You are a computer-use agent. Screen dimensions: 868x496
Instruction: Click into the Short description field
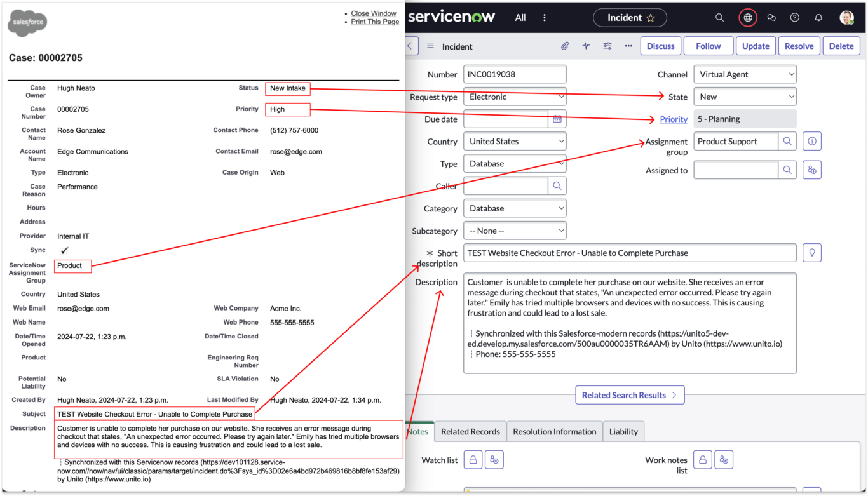tap(630, 252)
